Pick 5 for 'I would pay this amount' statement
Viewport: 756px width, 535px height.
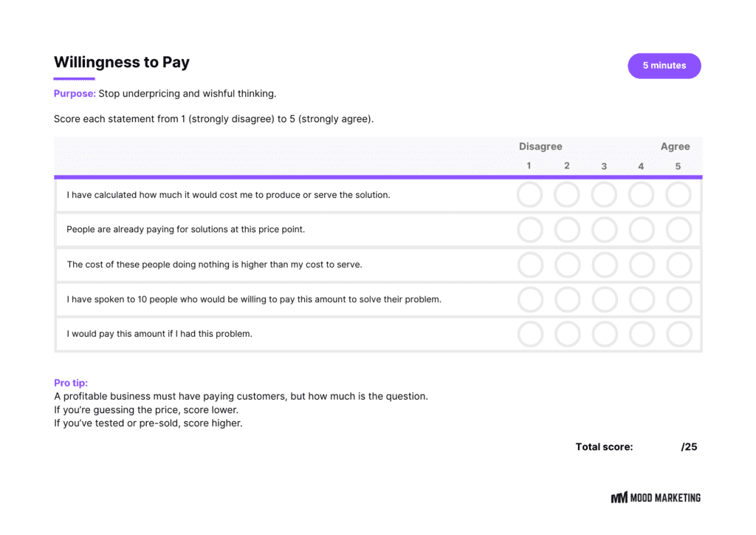click(678, 334)
